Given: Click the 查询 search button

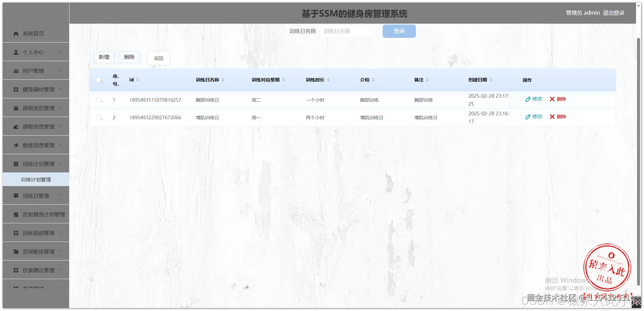Looking at the screenshot, I should [x=399, y=31].
